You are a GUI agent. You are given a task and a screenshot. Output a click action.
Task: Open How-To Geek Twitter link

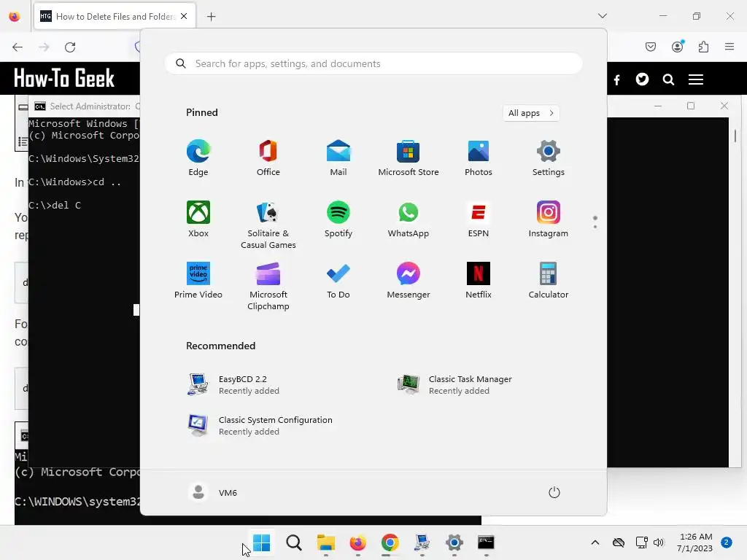642,79
